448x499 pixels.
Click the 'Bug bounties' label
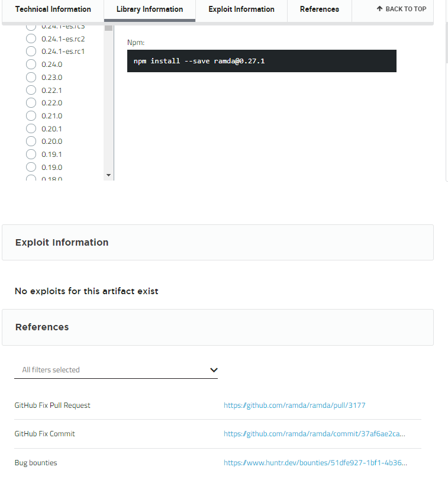pyautogui.click(x=36, y=463)
